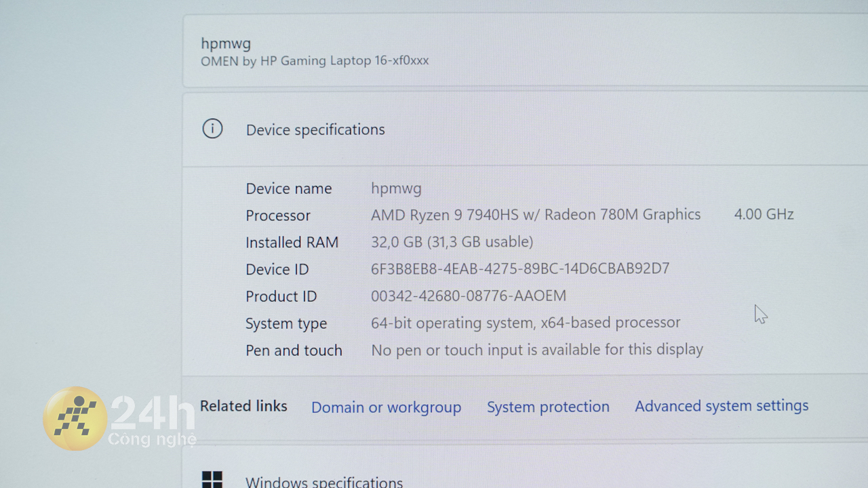The height and width of the screenshot is (488, 868).
Task: Open the System protection link
Action: point(548,407)
